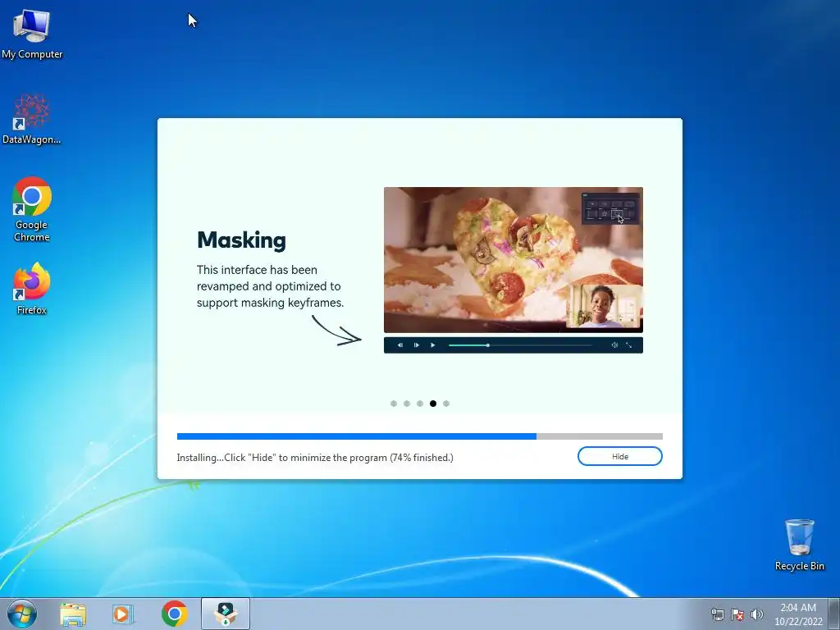Select the DataWagon desktop shortcut
This screenshot has height=630, width=840.
[x=32, y=119]
